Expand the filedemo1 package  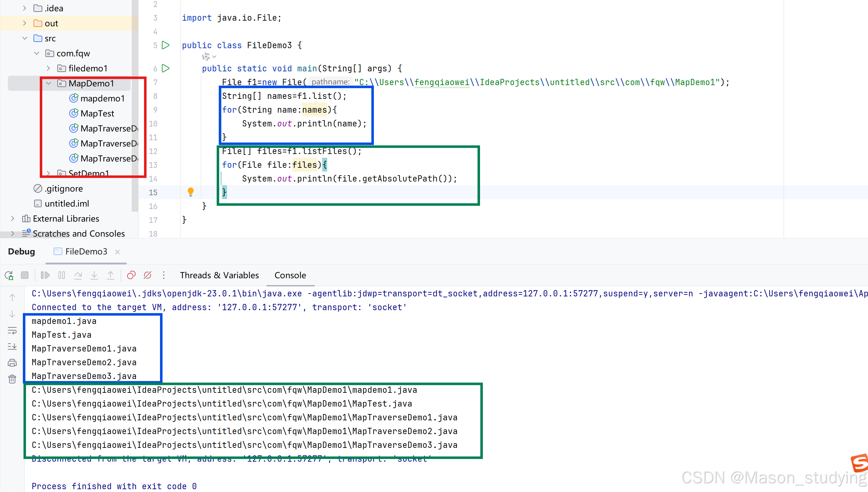click(x=49, y=69)
